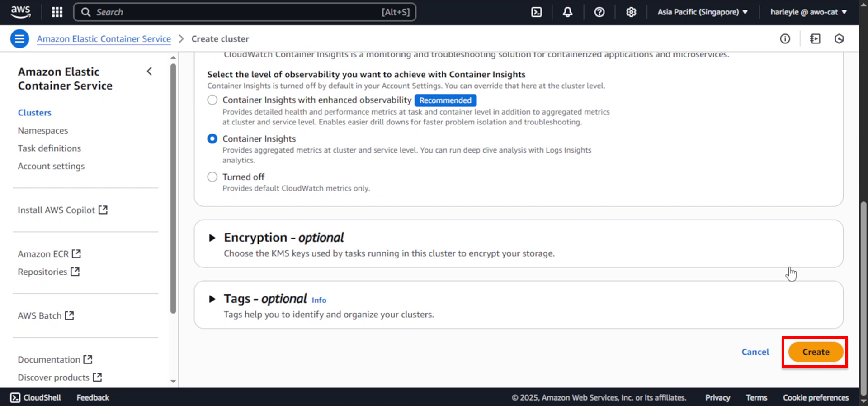This screenshot has height=406, width=868.
Task: Click the sidebar vertical scrollbar thumb
Action: tap(173, 188)
